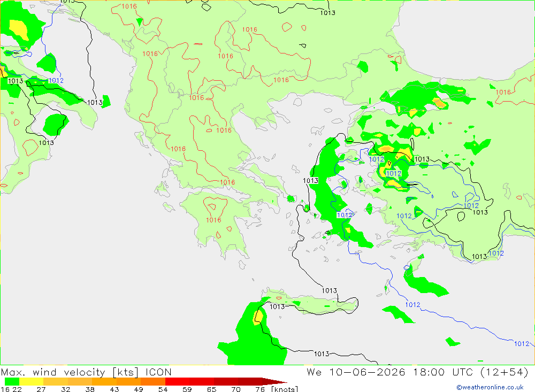The height and width of the screenshot is (392, 535).
Task: Click the green 16–22 knots legend swatch
Action: (x=12, y=381)
